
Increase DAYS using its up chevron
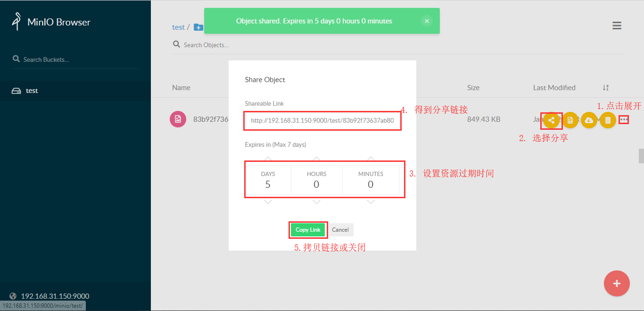[268, 159]
